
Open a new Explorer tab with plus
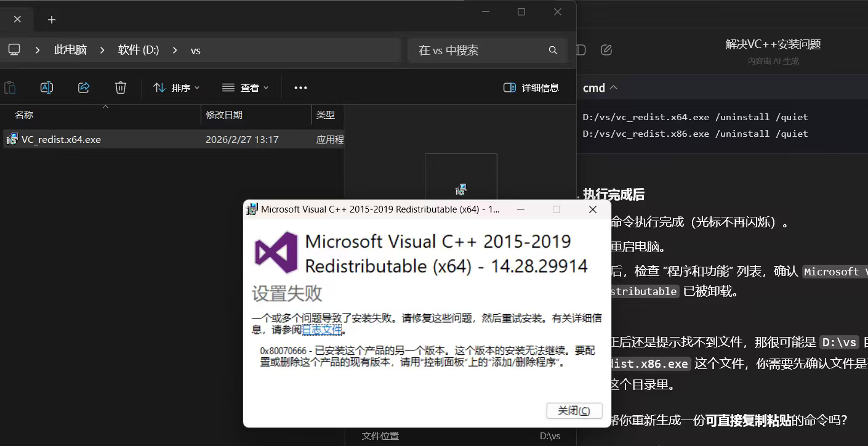(52, 20)
